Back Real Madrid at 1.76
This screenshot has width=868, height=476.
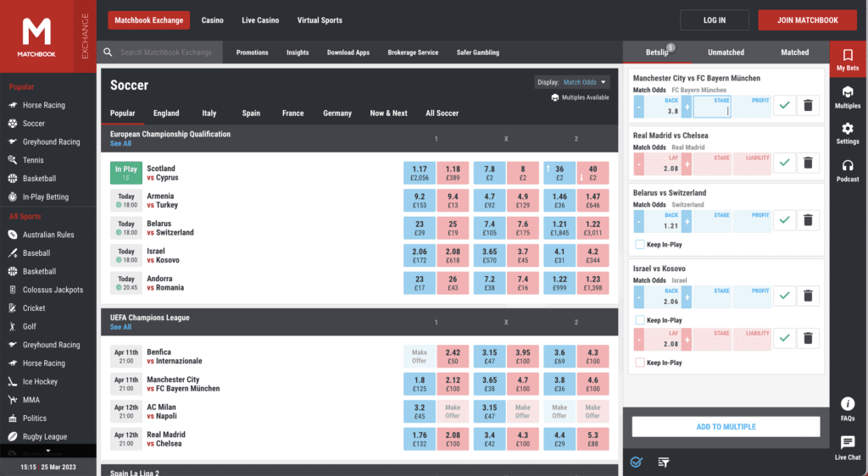[420, 439]
